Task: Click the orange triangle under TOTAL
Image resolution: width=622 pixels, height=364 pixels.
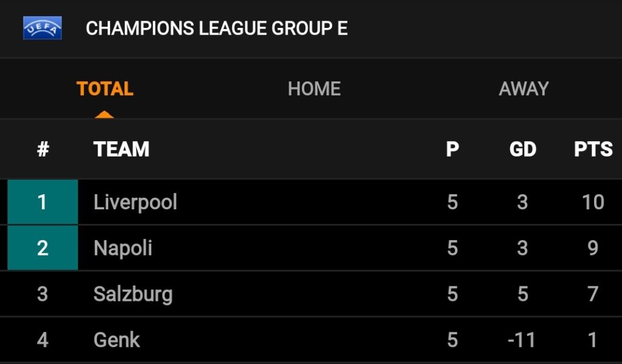Action: (x=104, y=115)
